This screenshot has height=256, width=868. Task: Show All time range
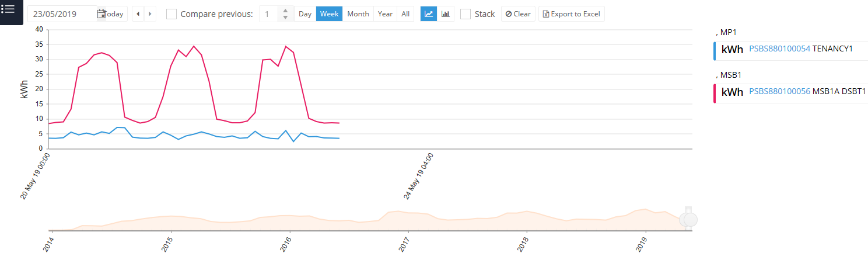tap(405, 14)
